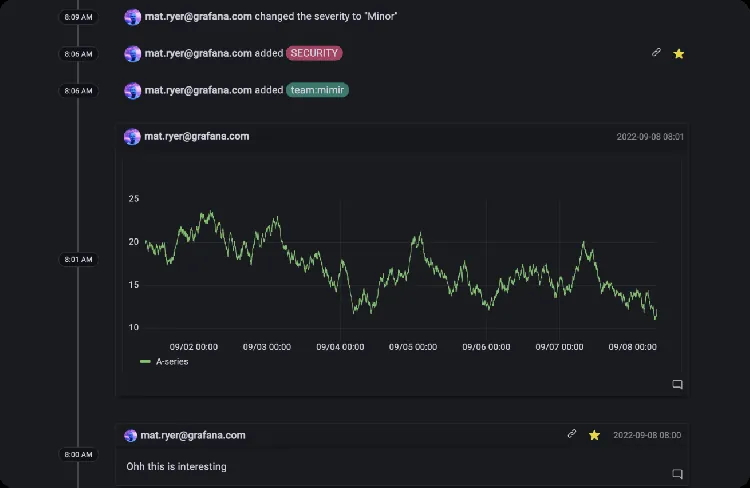
Task: Click timestamp 2022-09-08 08:01 on graph panel
Action: coord(650,137)
